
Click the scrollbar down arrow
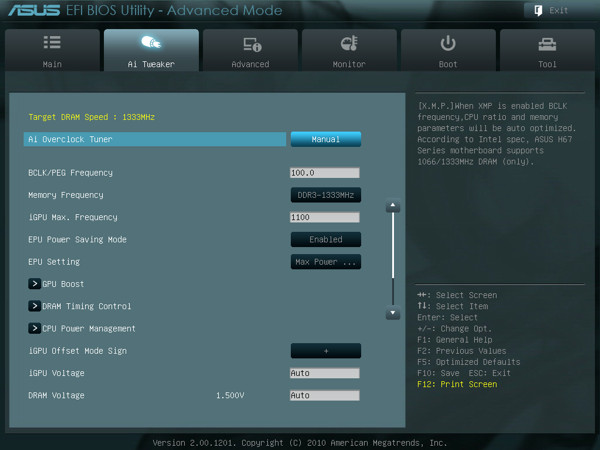coord(393,313)
